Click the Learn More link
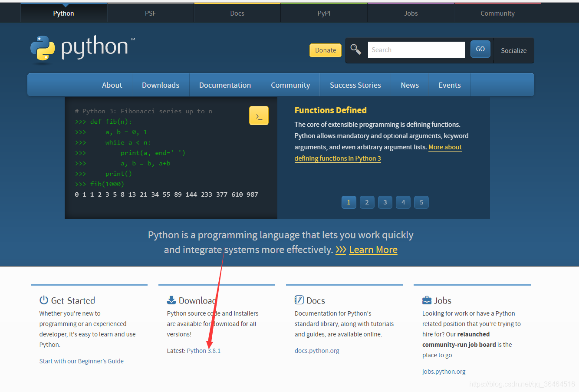This screenshot has width=579, height=392. pos(373,250)
